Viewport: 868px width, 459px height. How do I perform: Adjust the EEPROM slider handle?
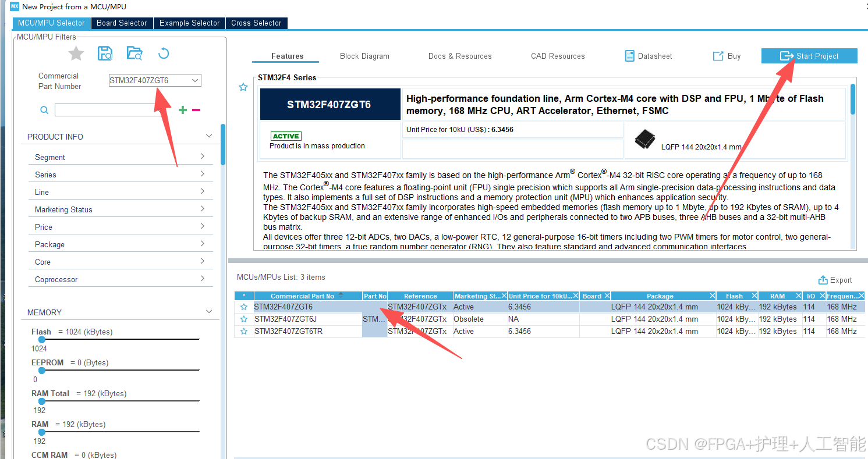click(42, 371)
